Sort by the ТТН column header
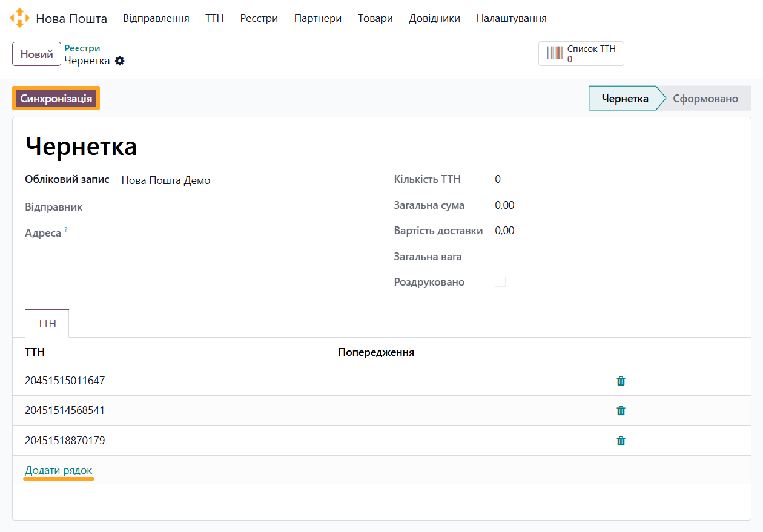The image size is (763, 532). point(35,352)
